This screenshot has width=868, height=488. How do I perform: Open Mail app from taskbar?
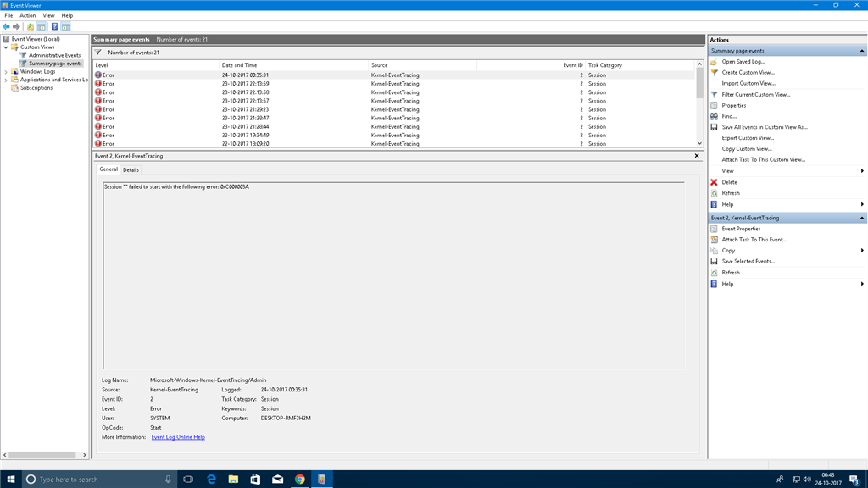(277, 480)
